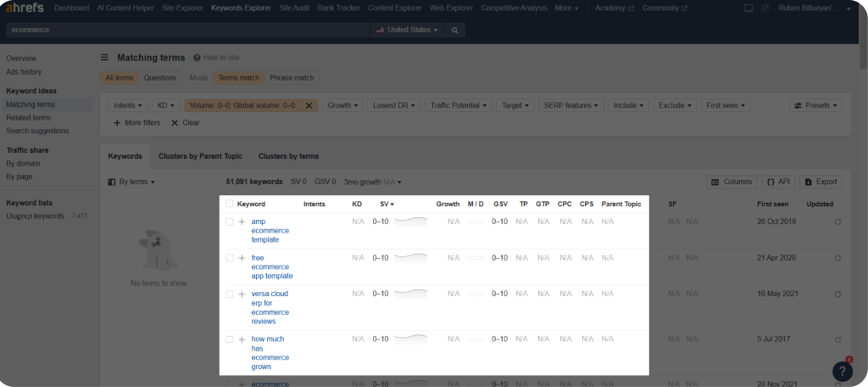Select the Phrase match mode

pos(292,78)
